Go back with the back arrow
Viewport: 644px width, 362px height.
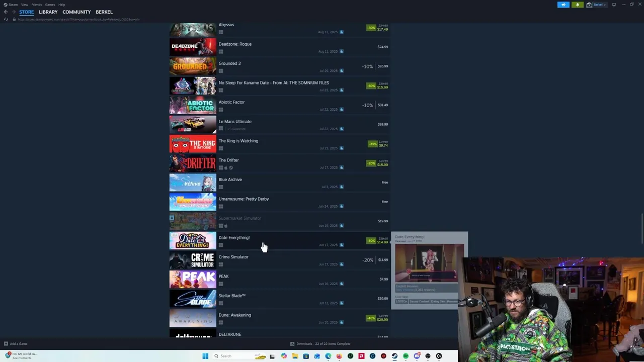pyautogui.click(x=6, y=12)
